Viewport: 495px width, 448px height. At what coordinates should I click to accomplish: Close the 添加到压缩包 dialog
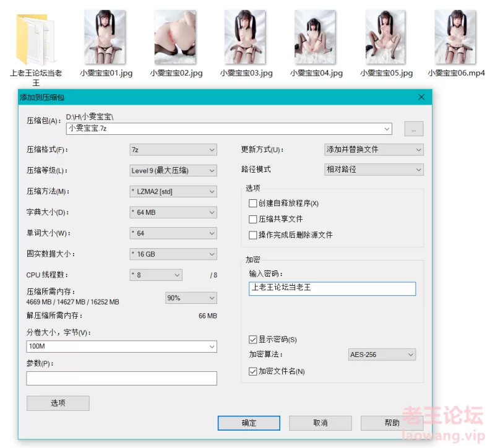(x=421, y=97)
